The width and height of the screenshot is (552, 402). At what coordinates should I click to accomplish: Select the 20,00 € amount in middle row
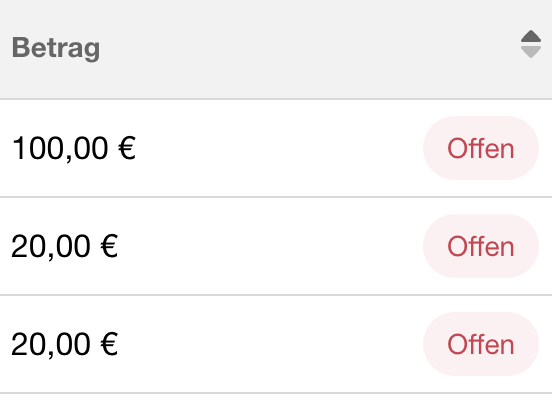click(x=65, y=246)
